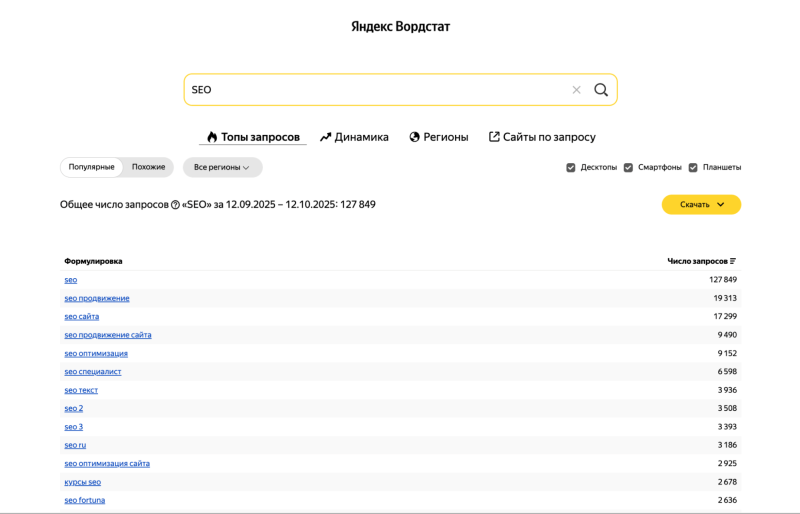Open the Сайты по запросу tab
This screenshot has width=800, height=514.
click(x=542, y=137)
